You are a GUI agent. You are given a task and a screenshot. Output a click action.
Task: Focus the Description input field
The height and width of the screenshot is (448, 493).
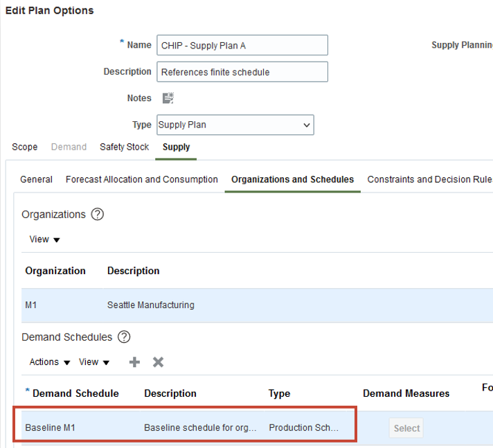pos(242,72)
